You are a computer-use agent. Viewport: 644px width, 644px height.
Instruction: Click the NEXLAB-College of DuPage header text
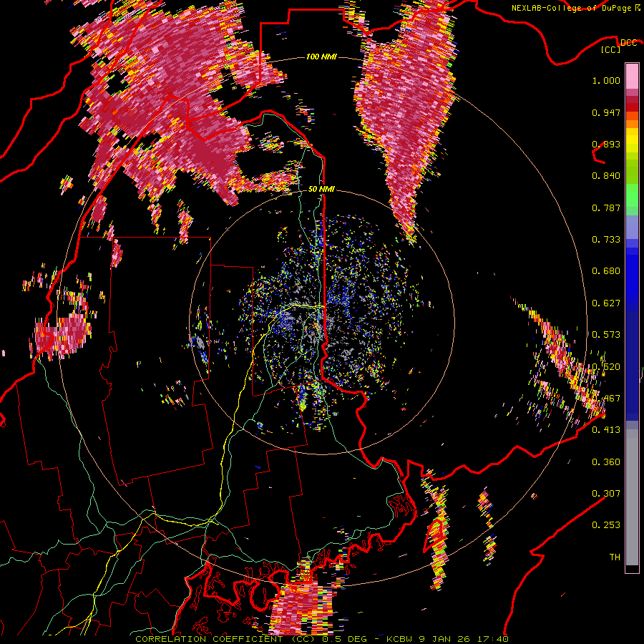point(571,8)
